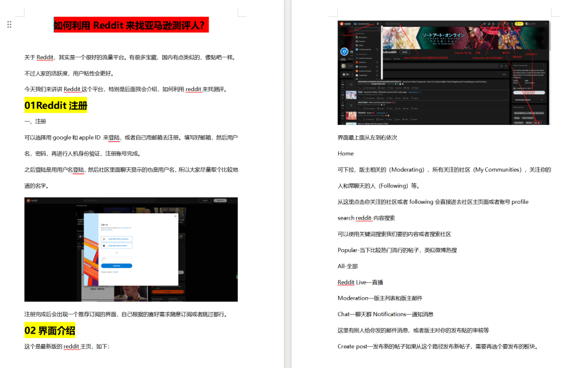Click the paragraph drag handle beside the title
This screenshot has height=368, width=588.
pos(9,25)
